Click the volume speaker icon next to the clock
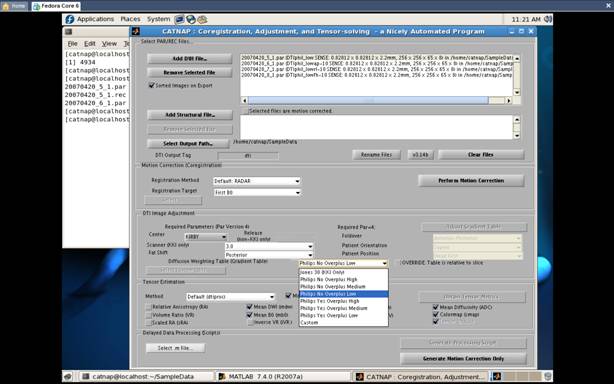 pos(548,19)
